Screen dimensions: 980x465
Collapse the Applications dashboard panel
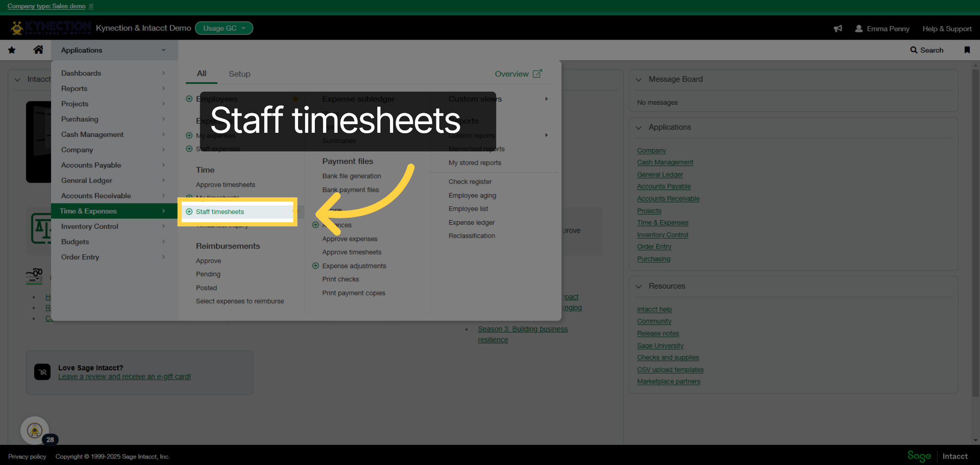click(639, 127)
